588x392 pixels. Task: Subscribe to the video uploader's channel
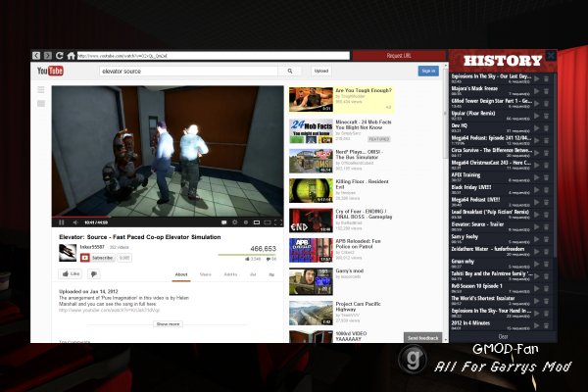pos(97,258)
